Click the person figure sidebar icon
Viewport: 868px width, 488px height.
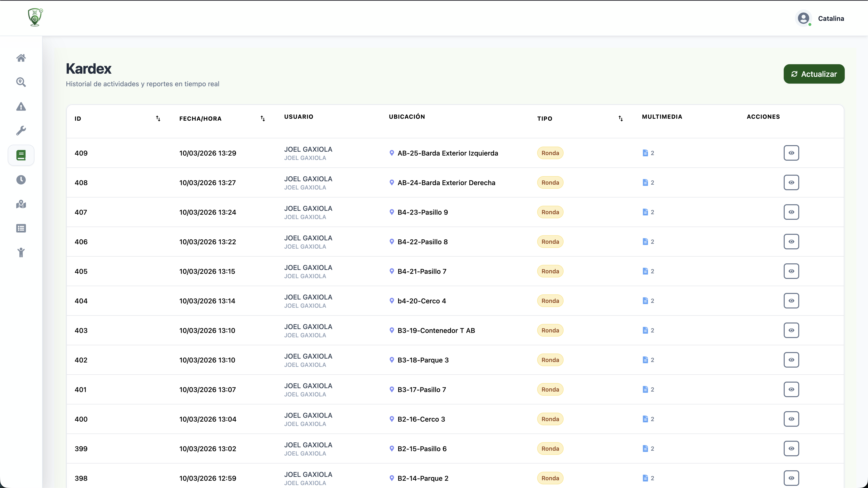[x=21, y=252]
